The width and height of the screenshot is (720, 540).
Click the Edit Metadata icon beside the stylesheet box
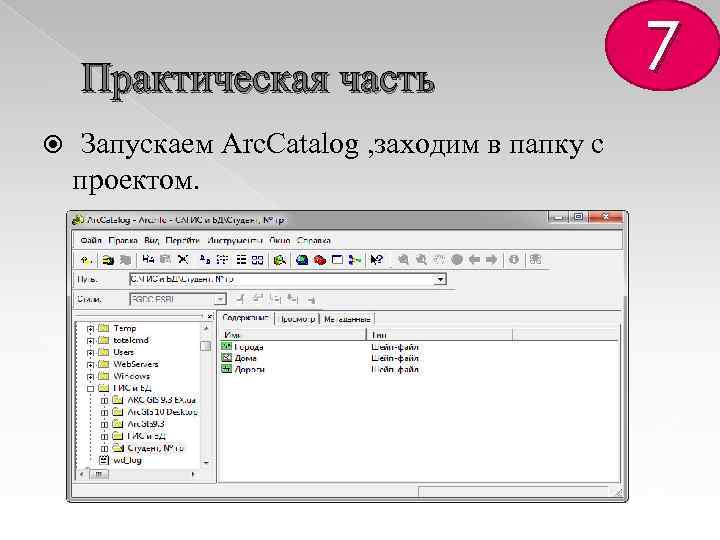[x=240, y=299]
